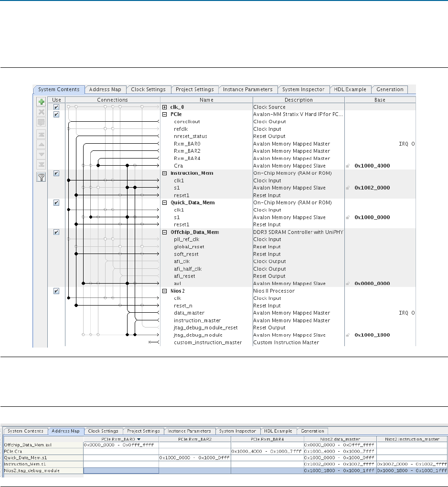Click the Move to Top arrow icon

coord(42,135)
